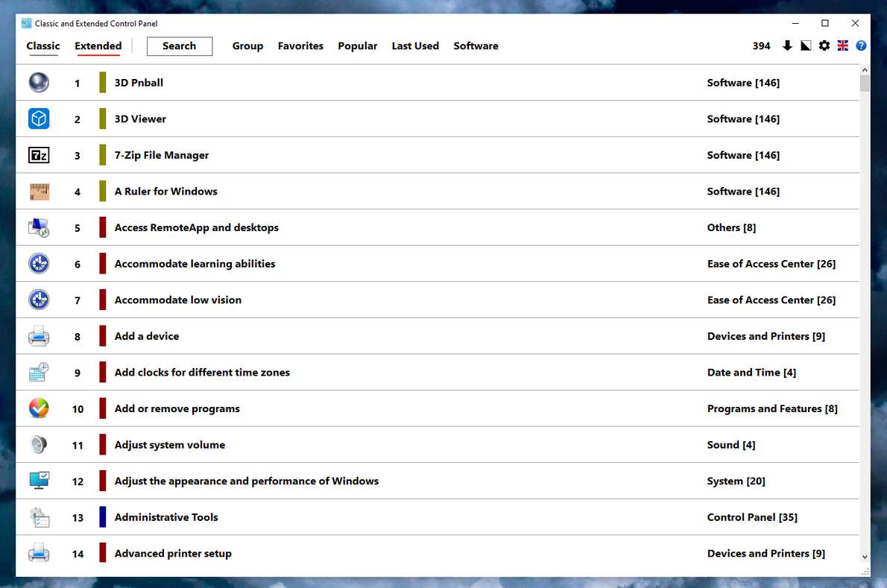Click the System [20] group label

(736, 481)
